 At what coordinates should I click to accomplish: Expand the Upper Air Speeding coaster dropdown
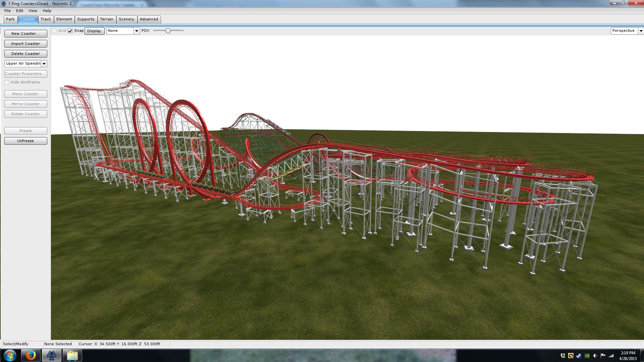tap(44, 64)
